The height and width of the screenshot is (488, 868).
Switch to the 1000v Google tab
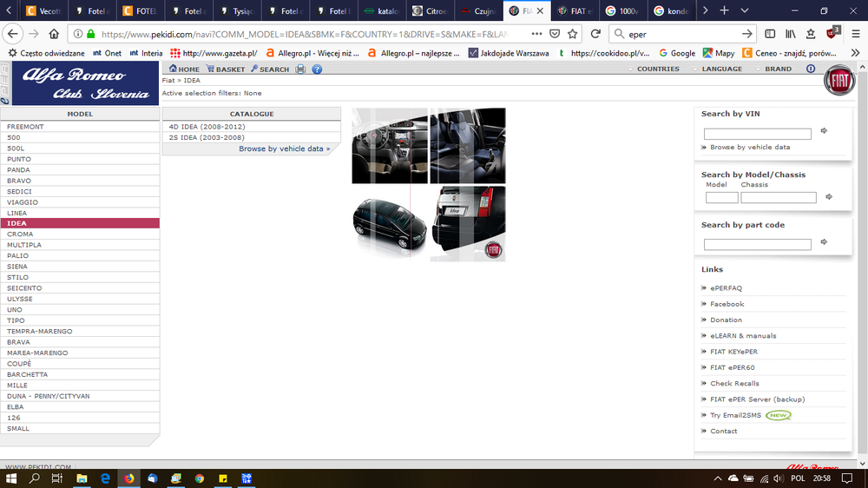click(622, 11)
